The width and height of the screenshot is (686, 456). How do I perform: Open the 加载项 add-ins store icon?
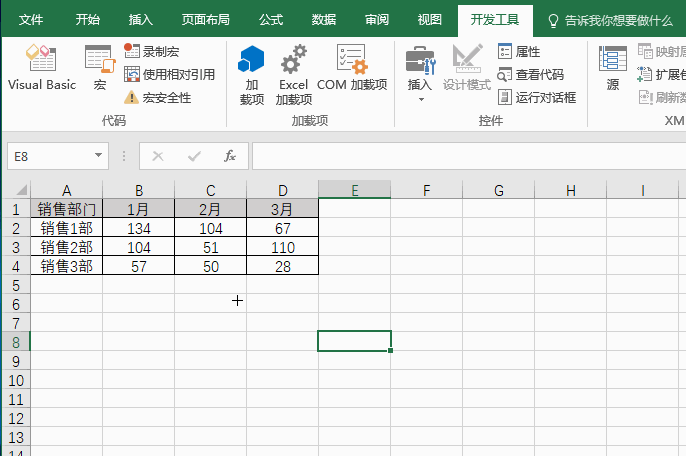(252, 74)
